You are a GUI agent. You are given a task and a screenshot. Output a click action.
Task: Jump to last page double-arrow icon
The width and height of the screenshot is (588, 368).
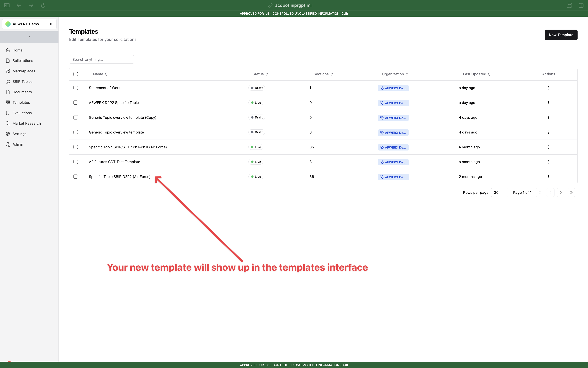pos(571,192)
